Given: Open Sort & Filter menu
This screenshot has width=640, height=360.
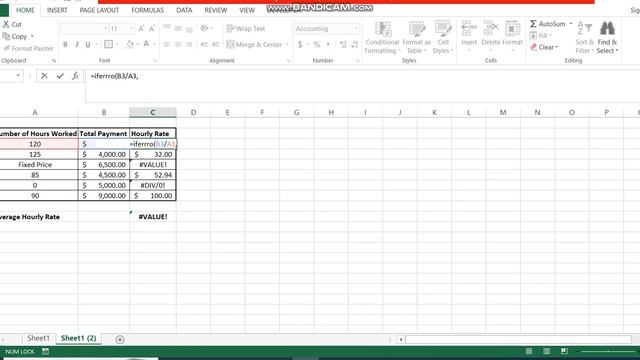Looking at the screenshot, I should pos(584,38).
